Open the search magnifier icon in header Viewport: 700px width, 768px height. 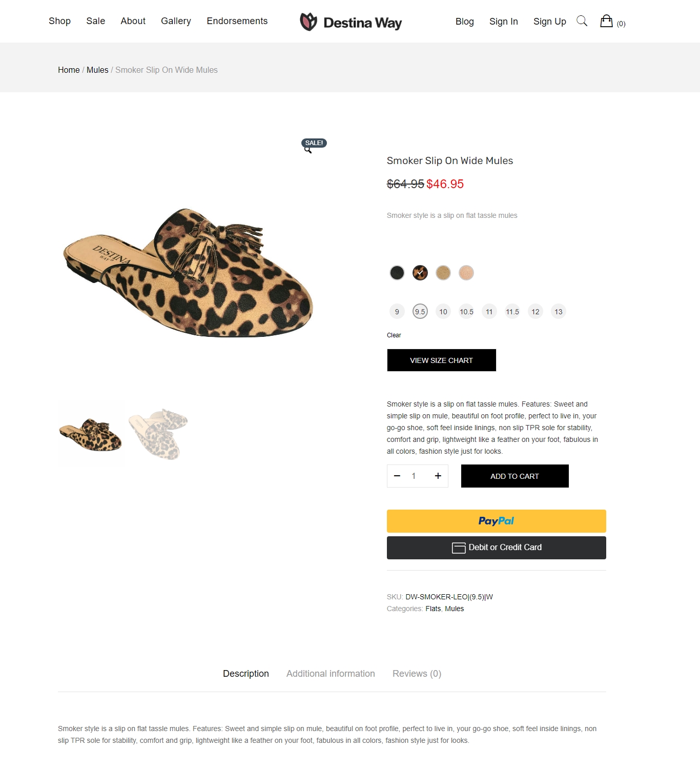[x=582, y=21]
